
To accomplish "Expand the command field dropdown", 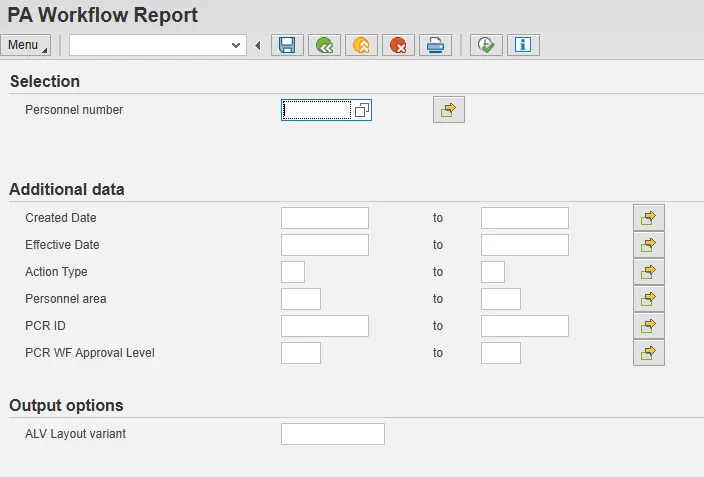I will click(237, 45).
